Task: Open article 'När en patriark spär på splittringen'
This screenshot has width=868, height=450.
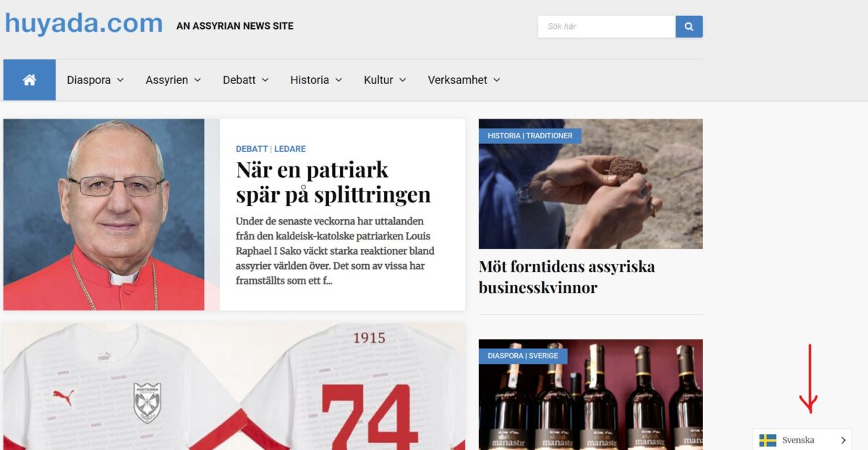Action: (x=333, y=182)
